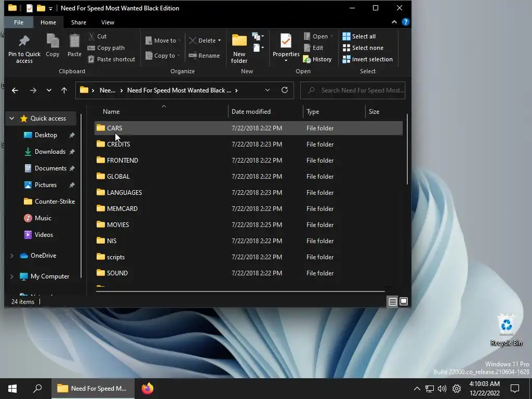Click the Need For Speed taskbar button
Viewport: 532px width, 399px height.
tap(93, 389)
